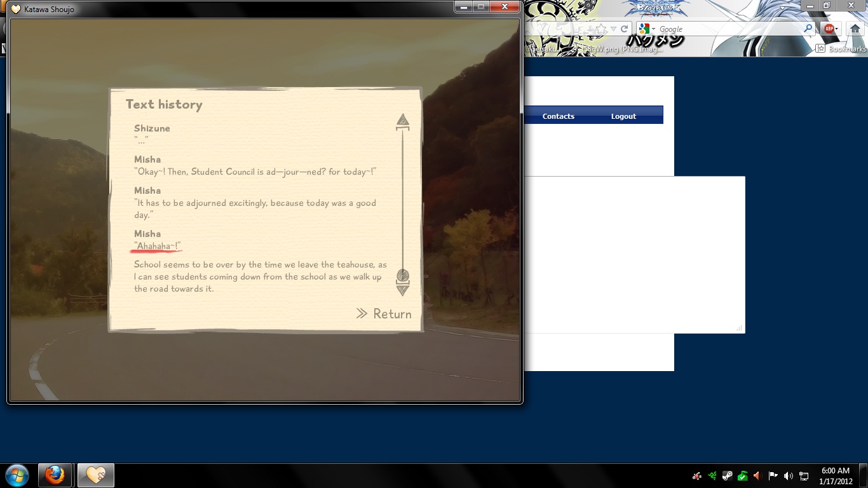Viewport: 868px width, 488px height.
Task: Click the Reload button in Firefox
Action: tap(625, 29)
